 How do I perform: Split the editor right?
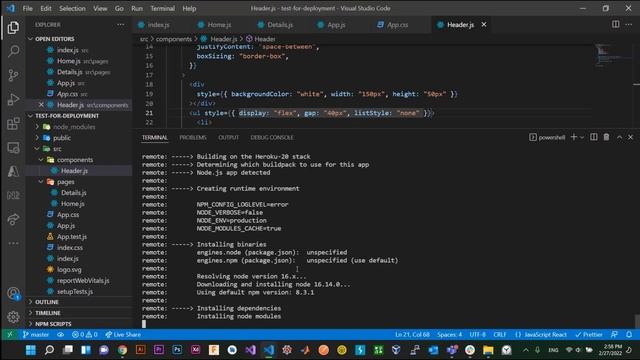pyautogui.click(x=615, y=24)
